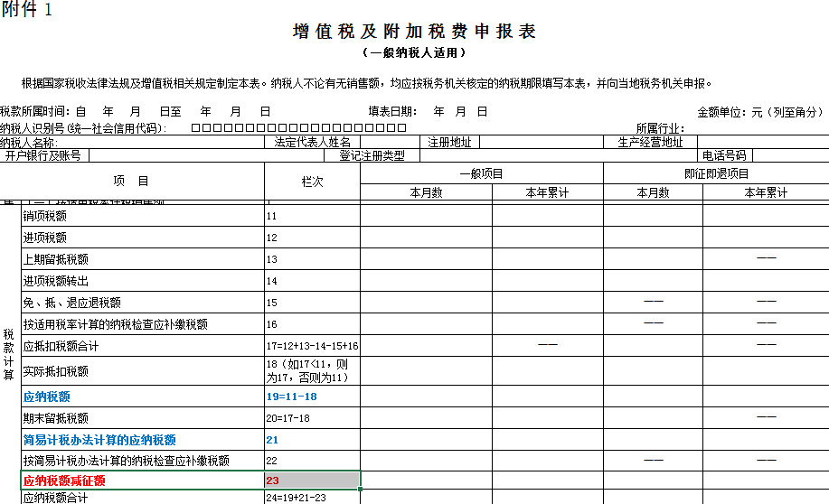This screenshot has height=504, width=829.
Task: Select the 栏次 cell showing 13
Action: tap(313, 259)
